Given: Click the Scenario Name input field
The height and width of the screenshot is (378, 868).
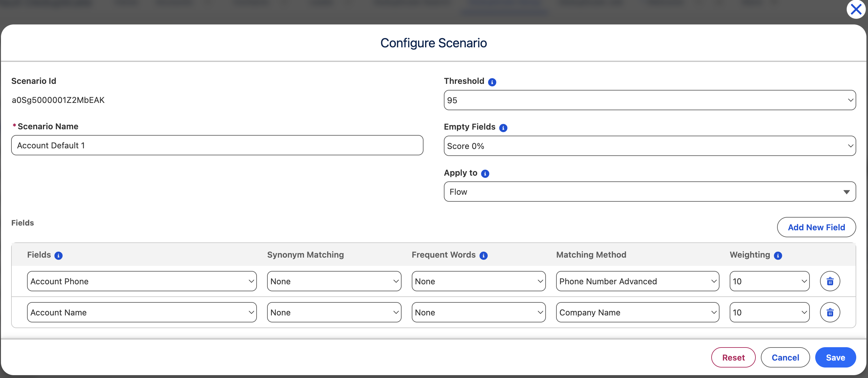Looking at the screenshot, I should [217, 145].
